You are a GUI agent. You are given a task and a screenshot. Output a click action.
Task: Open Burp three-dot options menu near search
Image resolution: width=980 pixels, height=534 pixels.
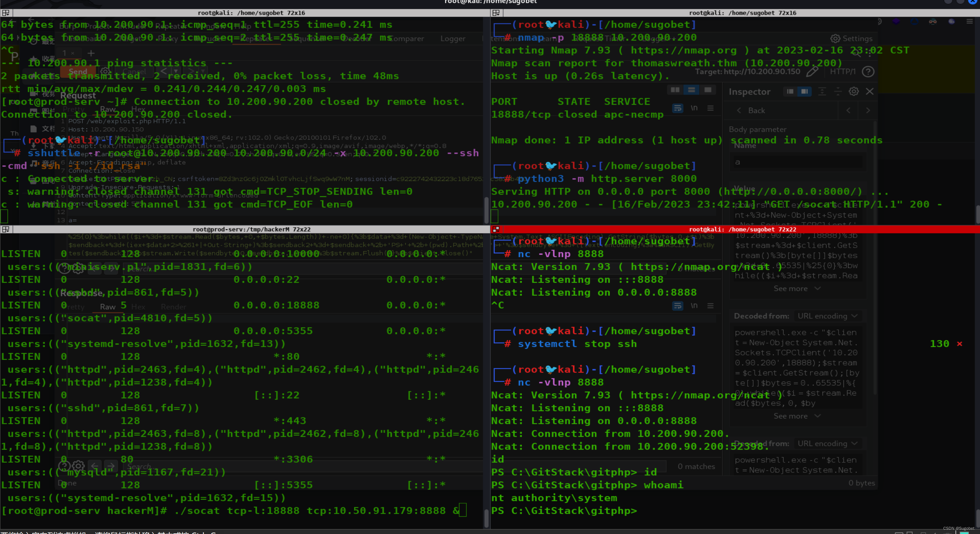pyautogui.click(x=870, y=54)
